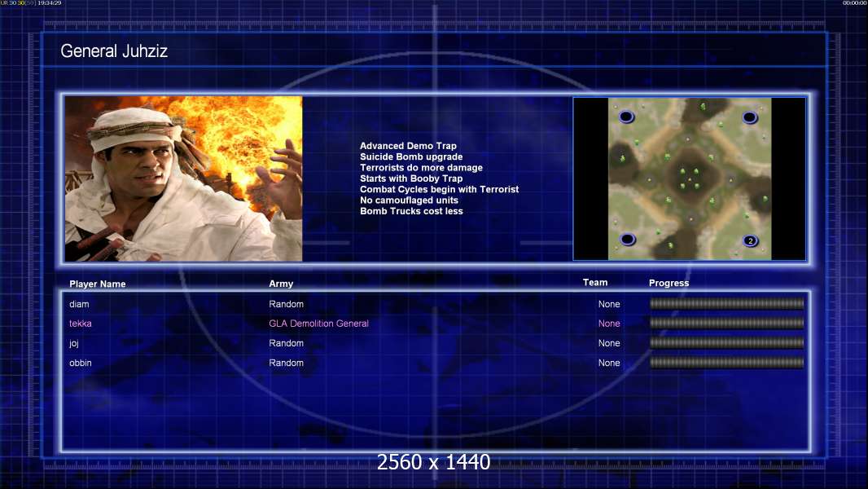The image size is (868, 489).
Task: Click the 'Suicide Bomb upgrade' text line
Action: 411,156
